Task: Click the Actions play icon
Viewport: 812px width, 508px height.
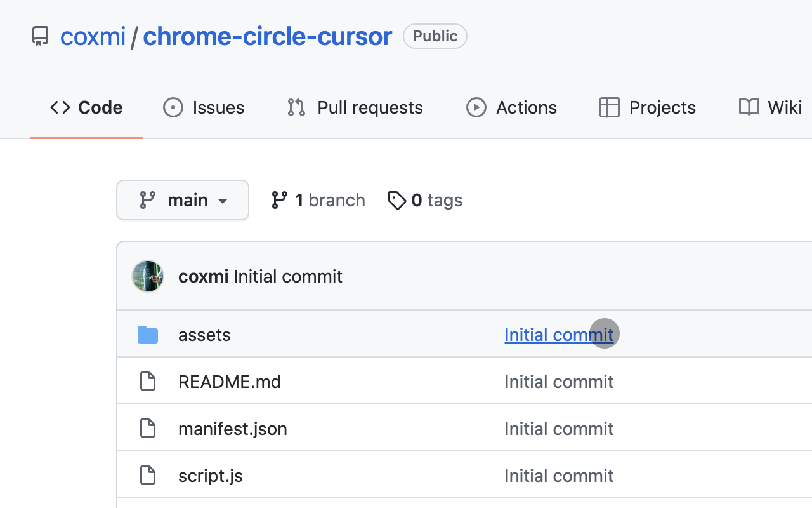Action: [x=476, y=107]
